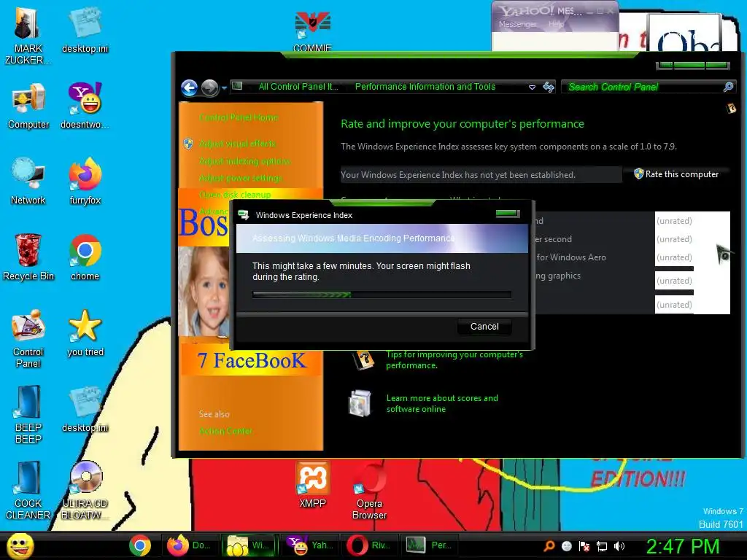The height and width of the screenshot is (560, 747).
Task: Click the magnifier tray icon
Action: 549,546
